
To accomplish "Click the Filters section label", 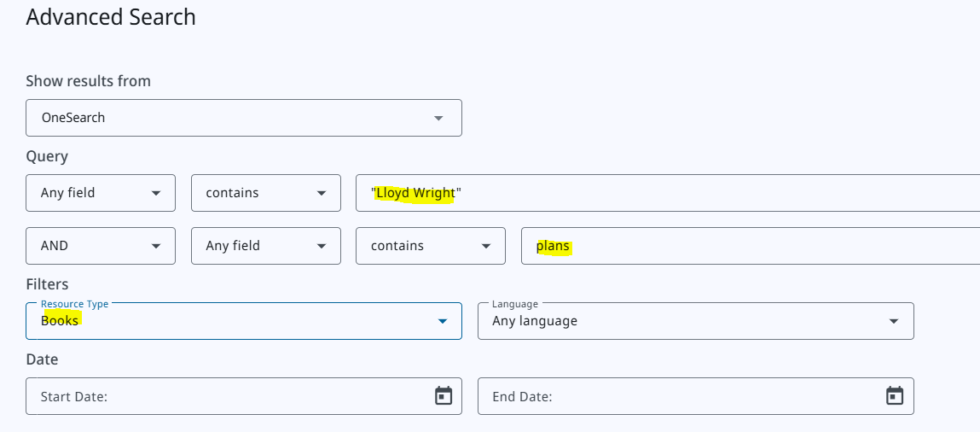I will pos(47,284).
